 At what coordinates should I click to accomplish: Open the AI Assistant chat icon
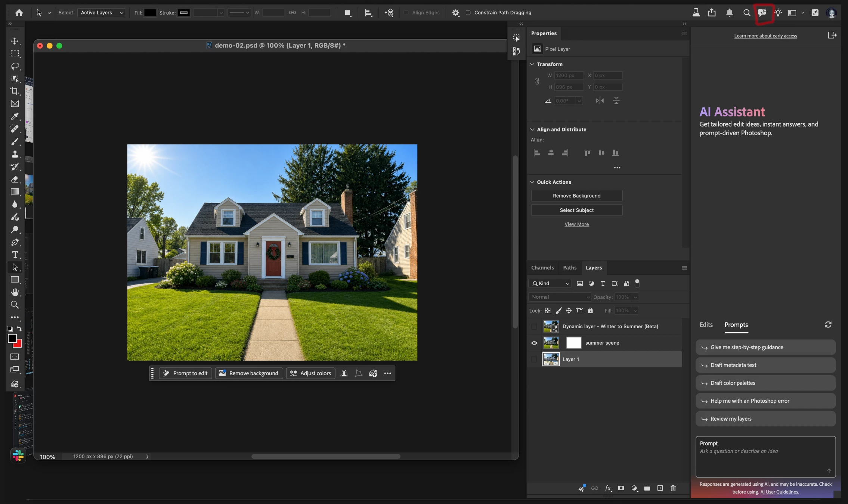[762, 13]
